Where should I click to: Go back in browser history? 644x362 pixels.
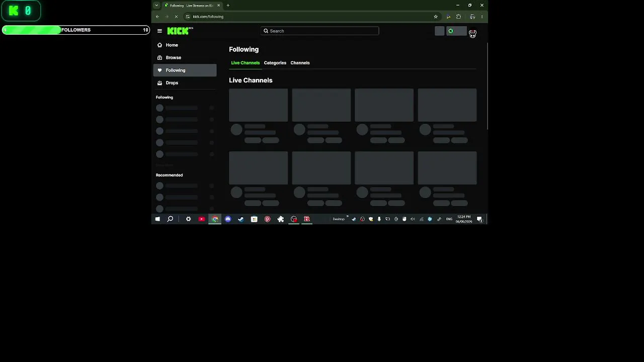click(x=157, y=17)
